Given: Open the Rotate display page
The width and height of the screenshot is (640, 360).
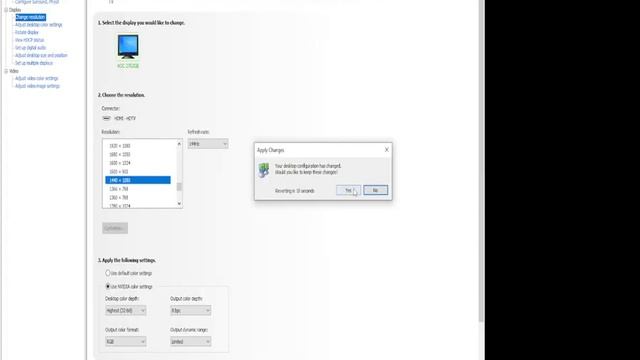Looking at the screenshot, I should point(27,32).
